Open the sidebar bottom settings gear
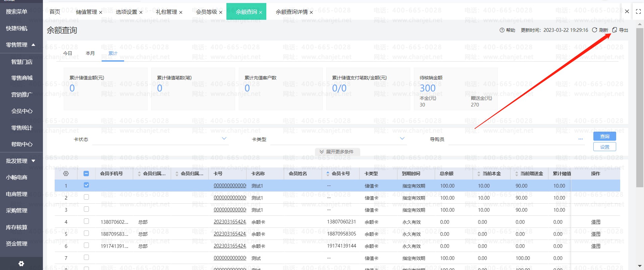Screen dimensions: 644x270 [21, 264]
